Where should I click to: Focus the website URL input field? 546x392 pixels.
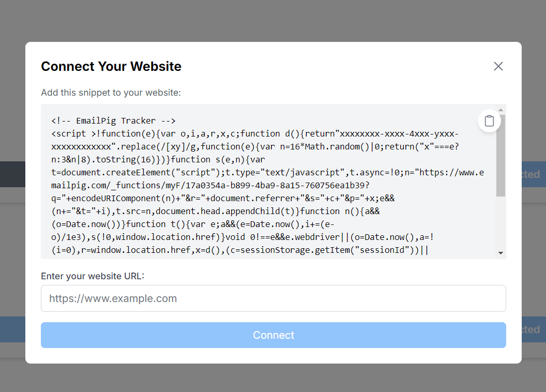274,298
